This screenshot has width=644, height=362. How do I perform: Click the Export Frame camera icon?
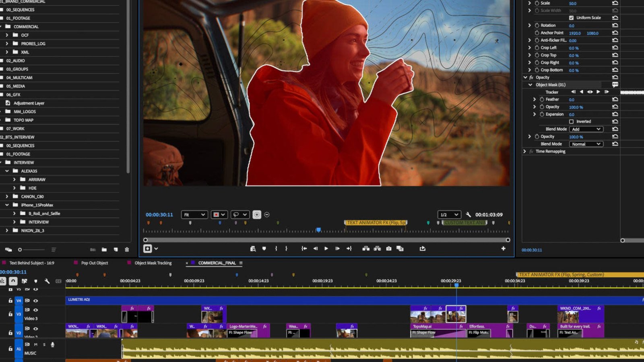pyautogui.click(x=389, y=249)
